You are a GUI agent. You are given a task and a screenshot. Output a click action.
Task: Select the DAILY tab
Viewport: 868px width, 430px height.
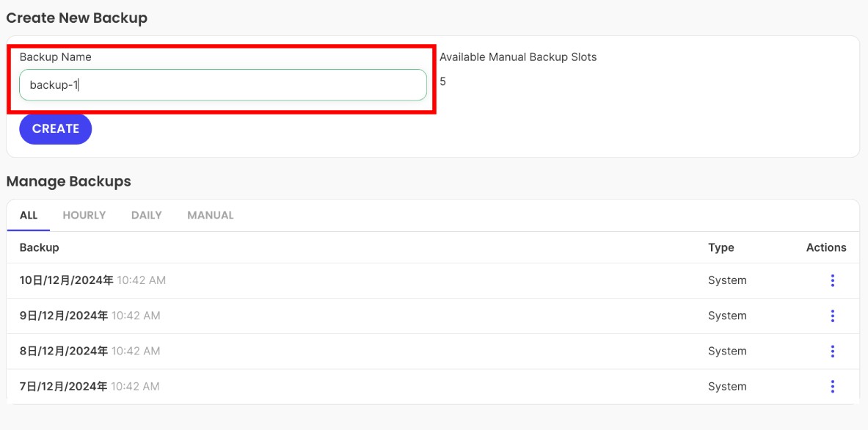147,215
